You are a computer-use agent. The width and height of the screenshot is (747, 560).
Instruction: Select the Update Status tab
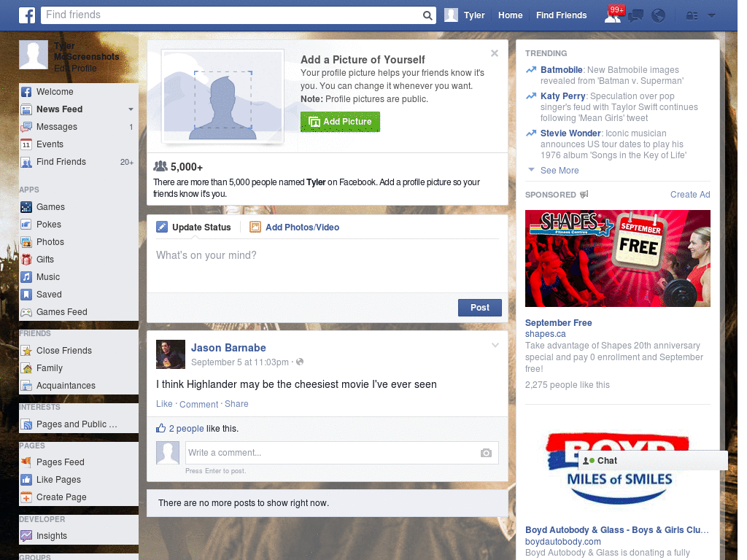coord(194,227)
